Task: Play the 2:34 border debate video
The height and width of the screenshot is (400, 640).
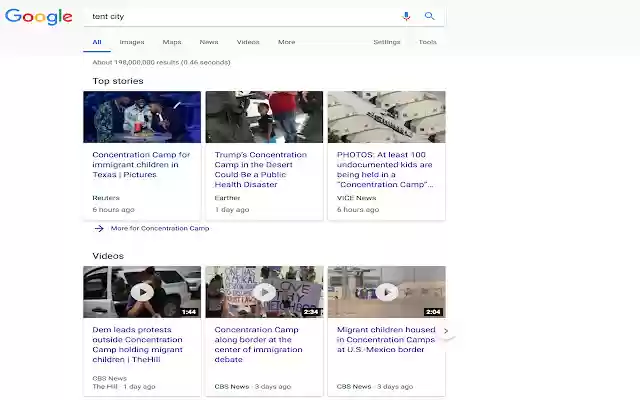Action: coord(264,292)
